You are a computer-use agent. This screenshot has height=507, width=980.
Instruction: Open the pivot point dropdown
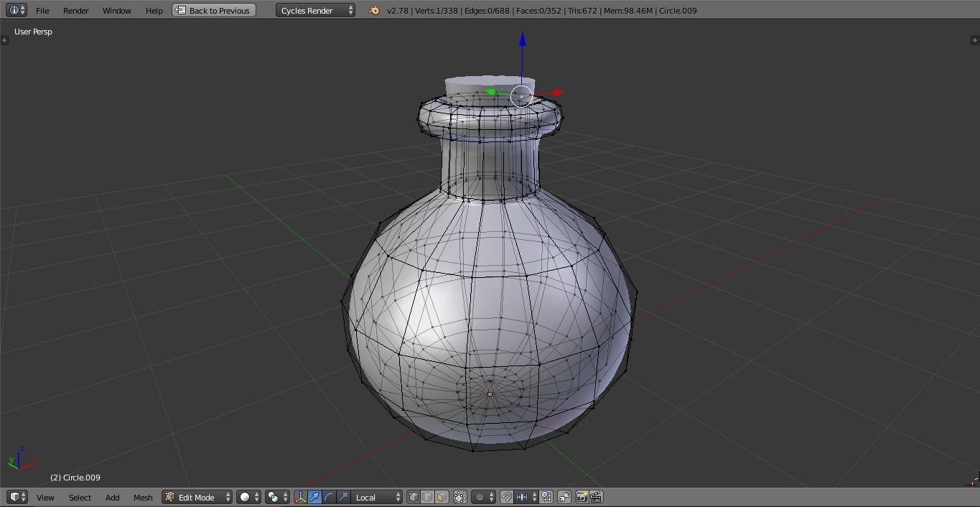pyautogui.click(x=277, y=497)
